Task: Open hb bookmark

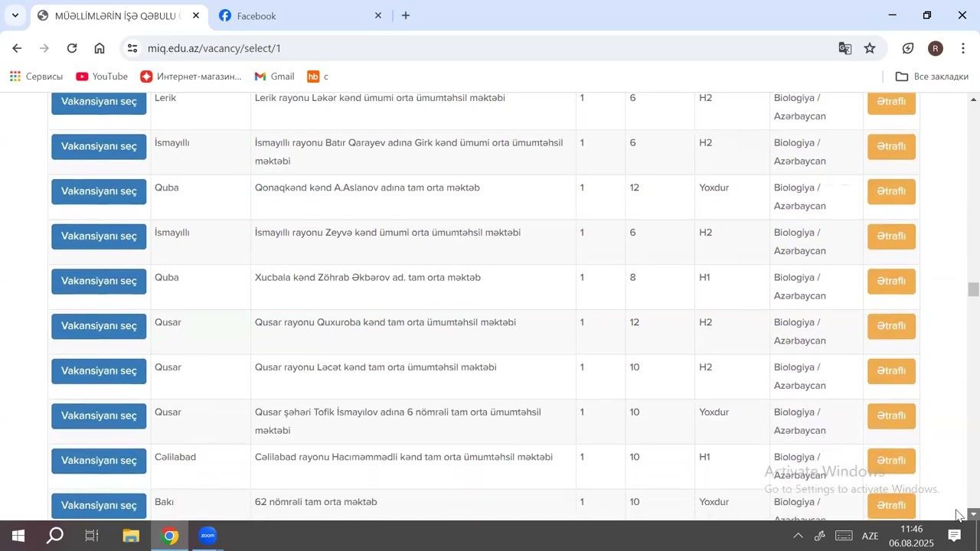Action: (x=318, y=77)
